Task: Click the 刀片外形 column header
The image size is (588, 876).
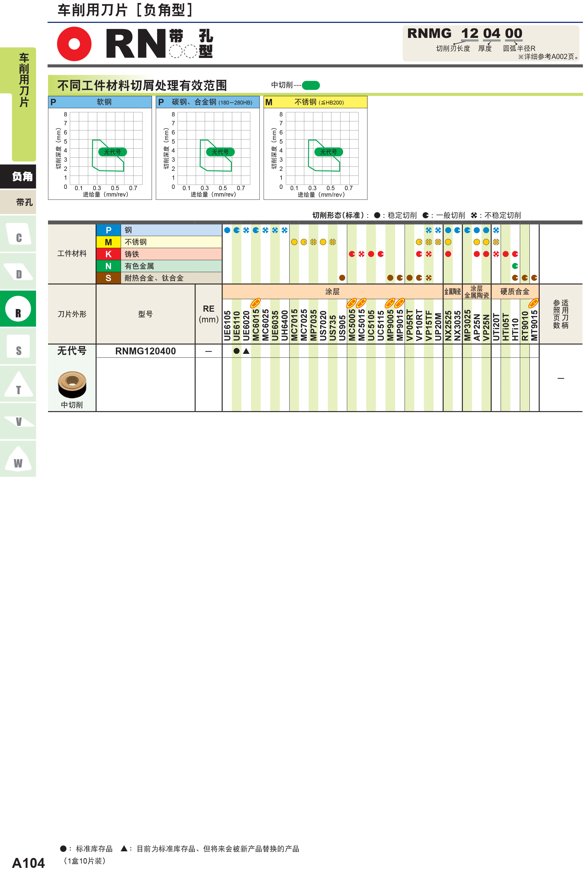Action: [72, 314]
